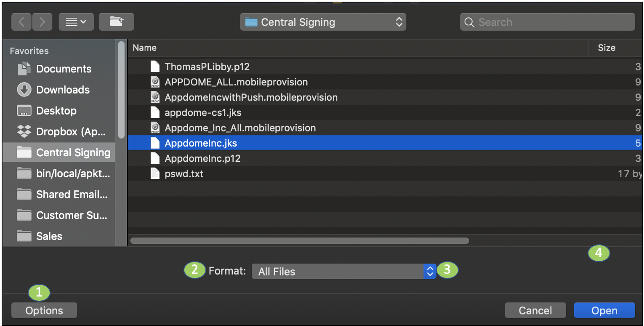Click the Desktop icon in sidebar
The image size is (644, 326).
[24, 111]
